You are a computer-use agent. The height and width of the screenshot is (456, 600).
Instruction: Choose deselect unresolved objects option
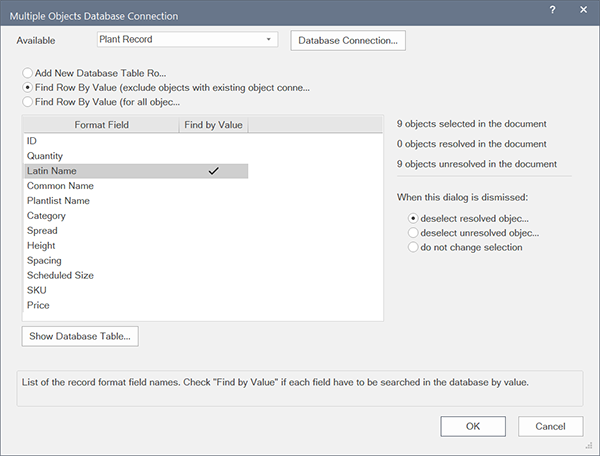tap(413, 232)
